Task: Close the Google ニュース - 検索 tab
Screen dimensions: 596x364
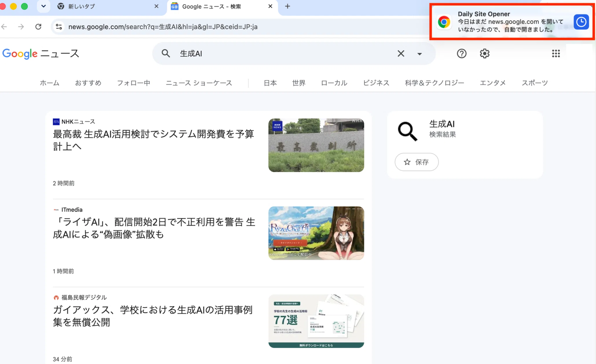Action: tap(270, 6)
